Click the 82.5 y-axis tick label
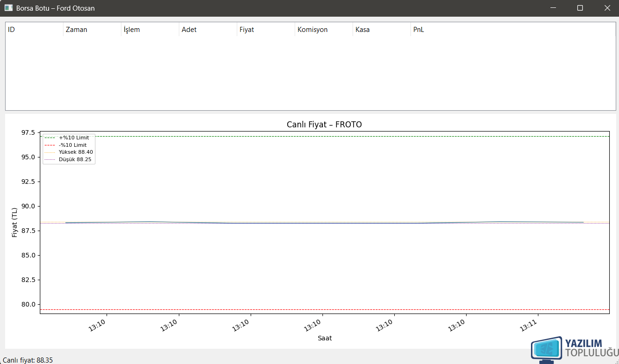This screenshot has height=364, width=619. pos(28,280)
